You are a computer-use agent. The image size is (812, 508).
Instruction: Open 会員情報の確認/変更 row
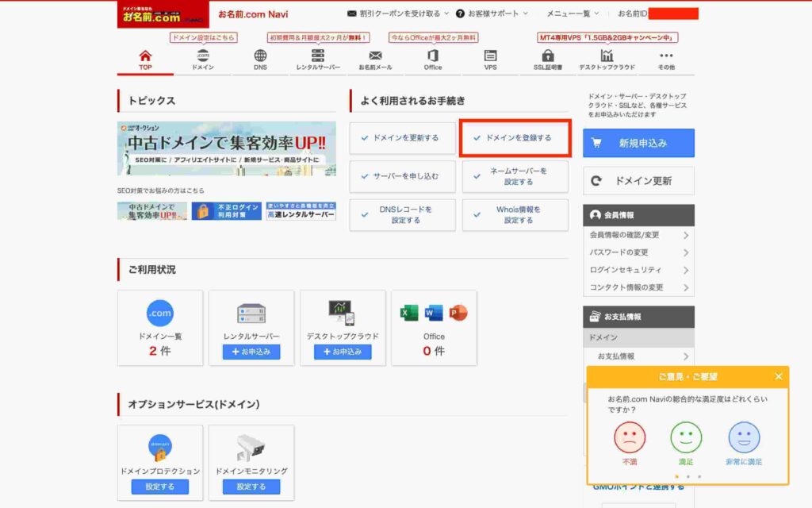(x=638, y=235)
